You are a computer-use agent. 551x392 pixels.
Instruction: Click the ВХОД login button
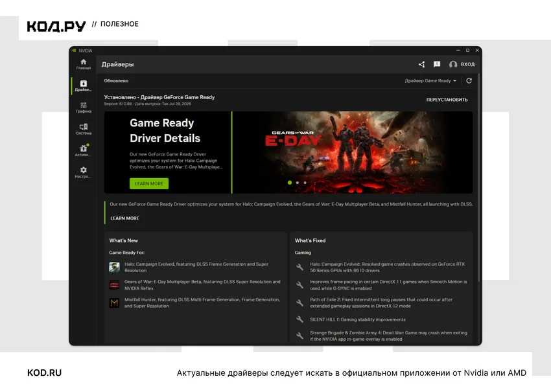click(x=468, y=64)
